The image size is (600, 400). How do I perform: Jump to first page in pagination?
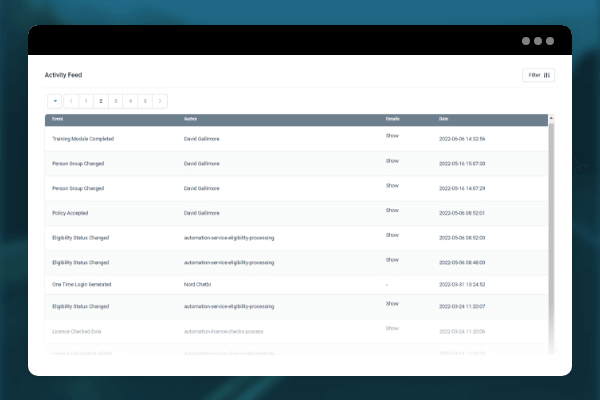coord(54,101)
